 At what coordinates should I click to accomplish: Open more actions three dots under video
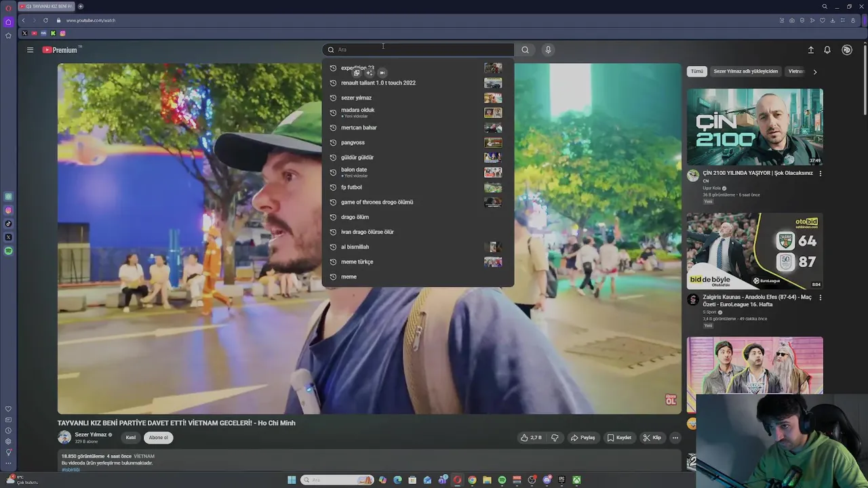click(x=675, y=438)
